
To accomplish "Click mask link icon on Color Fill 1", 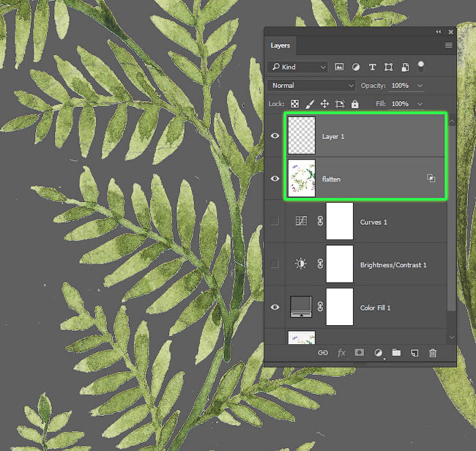I will coord(320,307).
